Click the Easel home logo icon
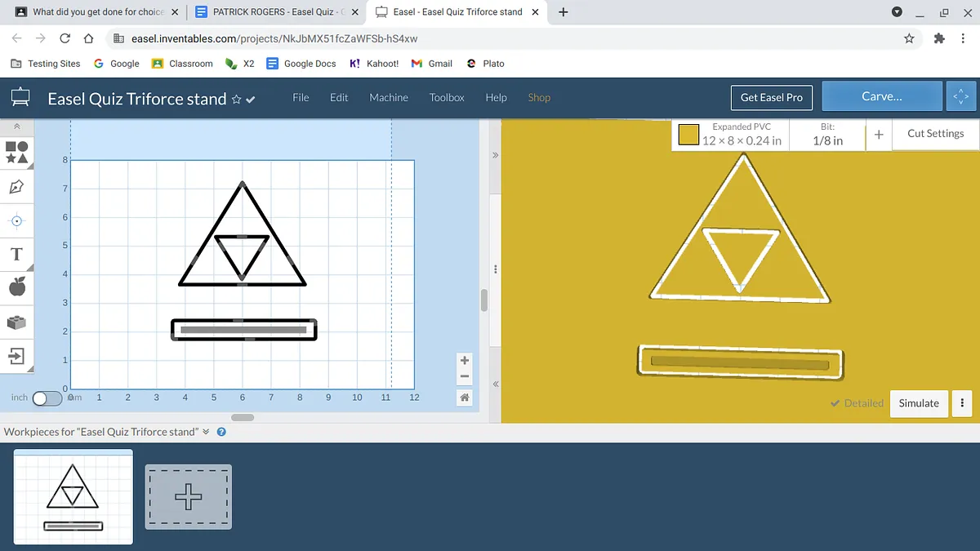 click(20, 98)
